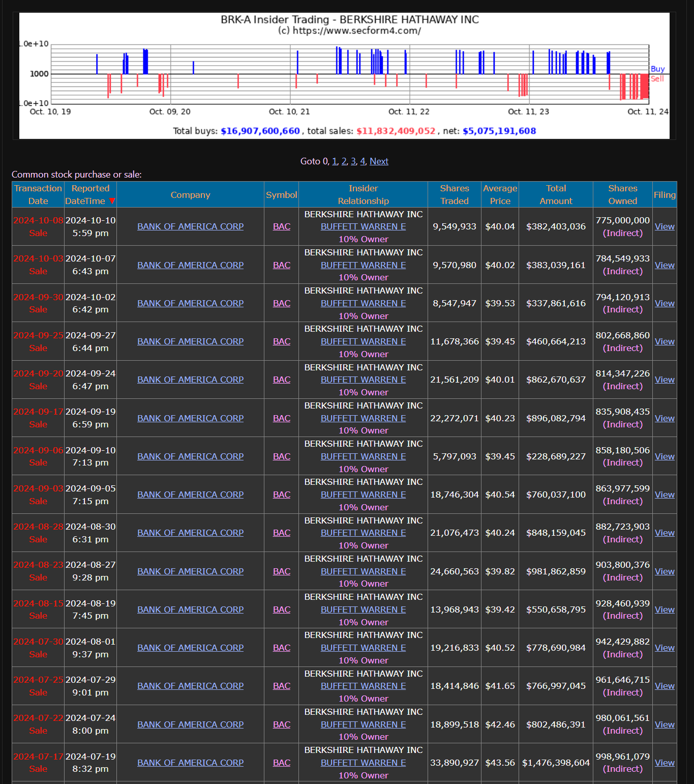This screenshot has width=694, height=784.
Task: View filing for 2024-09-20 sale
Action: (x=665, y=380)
